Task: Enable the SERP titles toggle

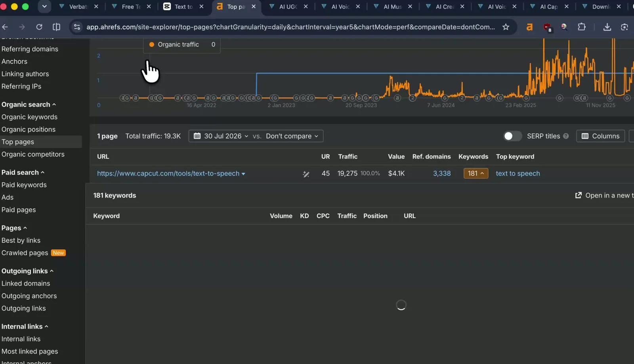Action: (512, 136)
